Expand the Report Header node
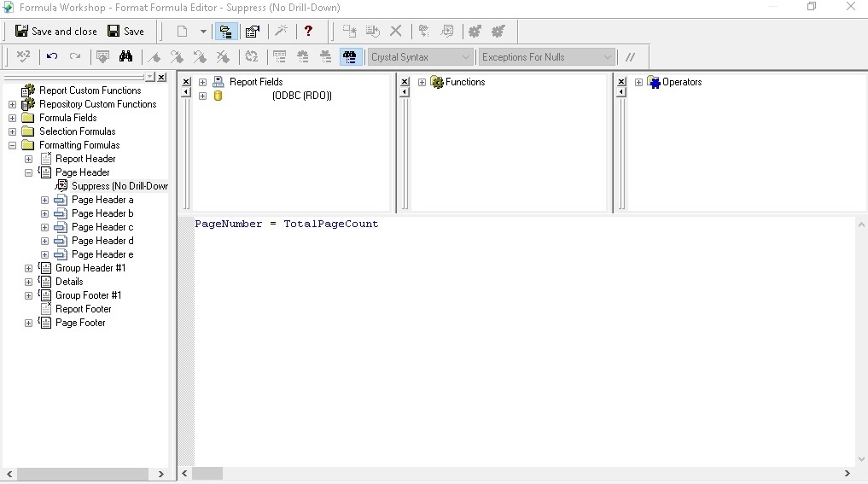Screen dimensions: 868x484 coord(29,159)
